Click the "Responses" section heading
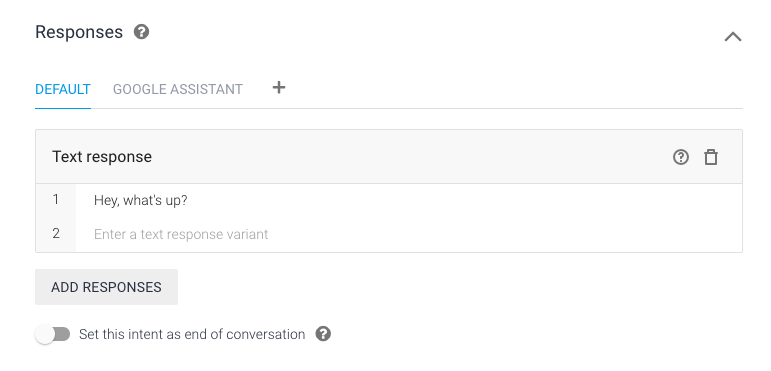Viewport: 771px width, 371px height. pyautogui.click(x=79, y=32)
